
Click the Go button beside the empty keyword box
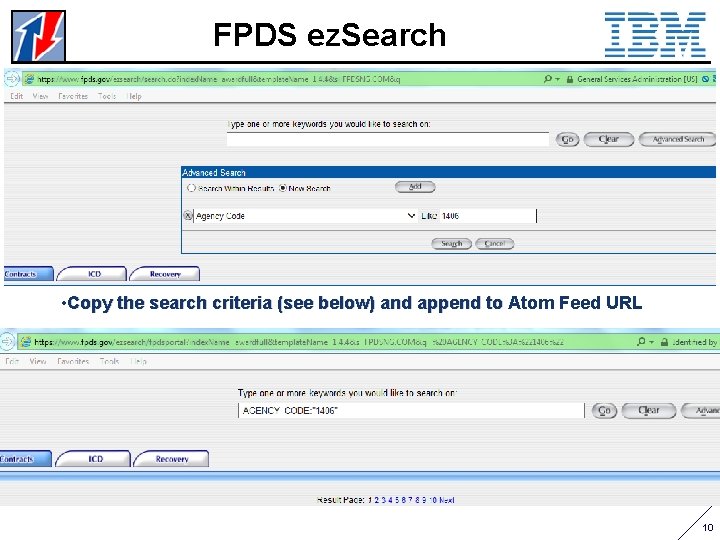[x=567, y=139]
